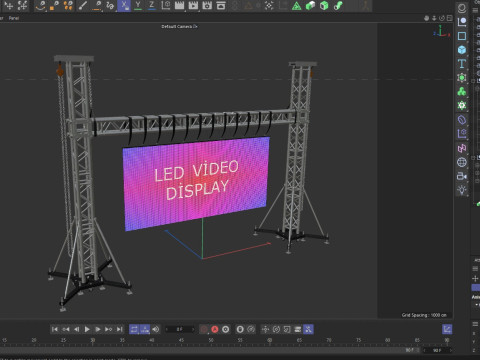The height and width of the screenshot is (360, 480).
Task: Toggle the Y axis lock
Action: coord(138,5)
